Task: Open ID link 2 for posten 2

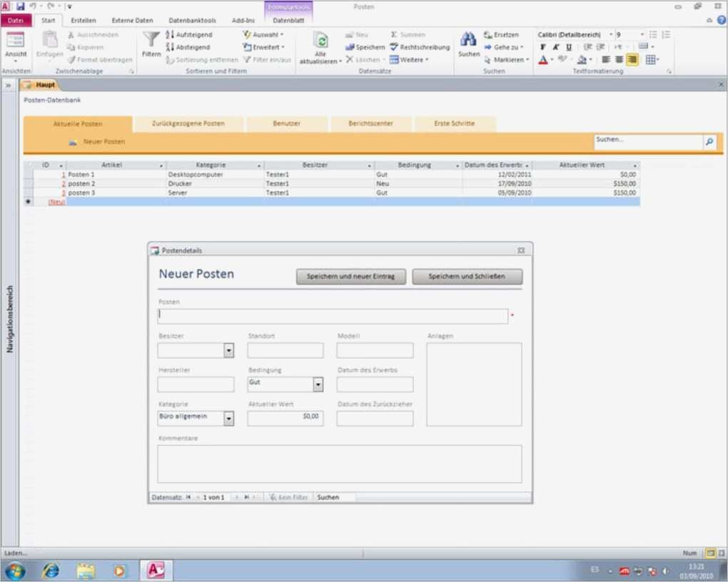Action: pyautogui.click(x=64, y=184)
